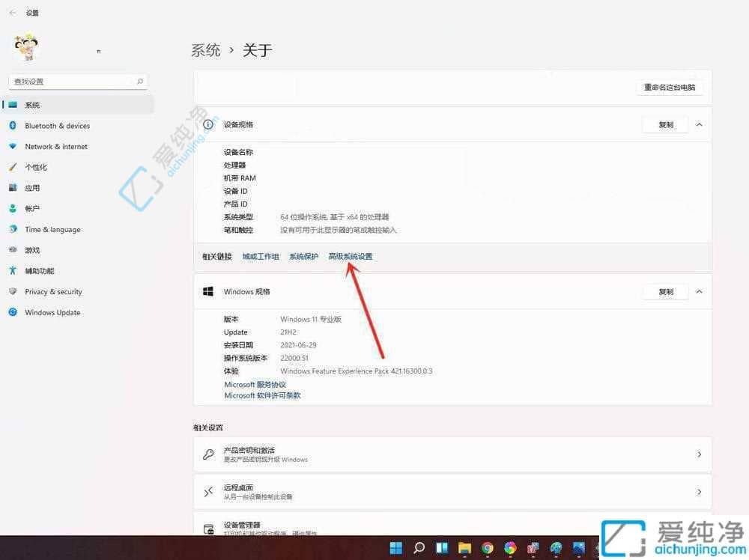
Task: Click the Bluetooth icon in sidebar
Action: point(13,126)
